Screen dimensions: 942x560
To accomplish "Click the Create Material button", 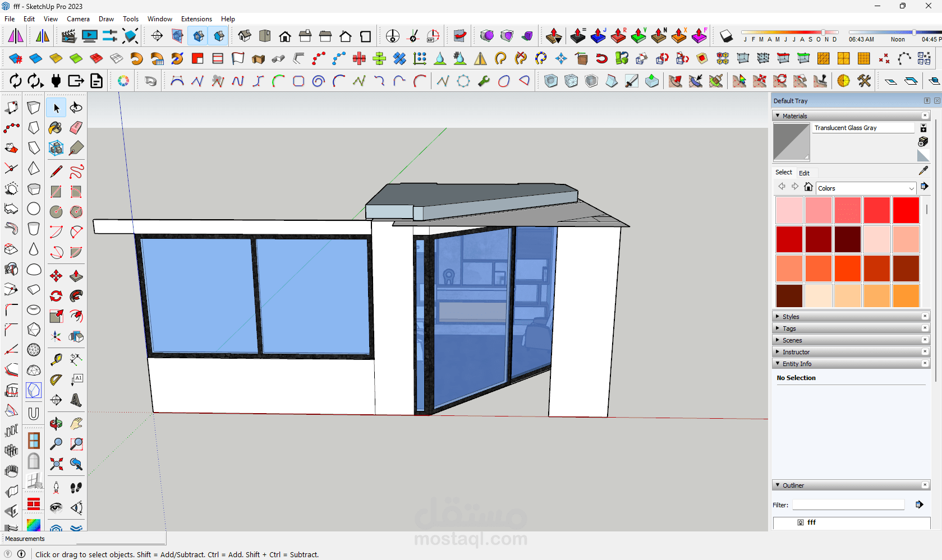I will (923, 142).
